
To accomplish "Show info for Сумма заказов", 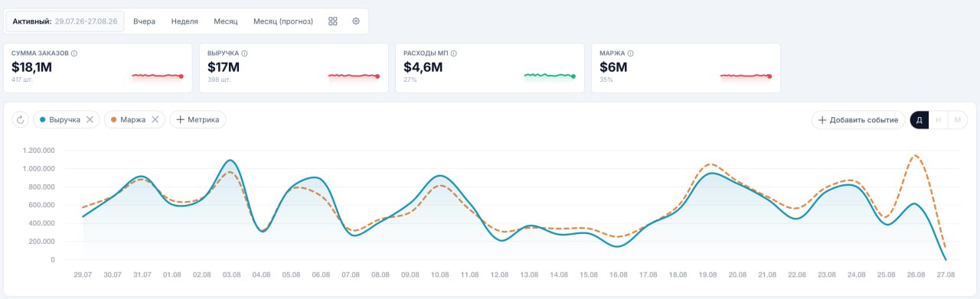I will tap(74, 54).
